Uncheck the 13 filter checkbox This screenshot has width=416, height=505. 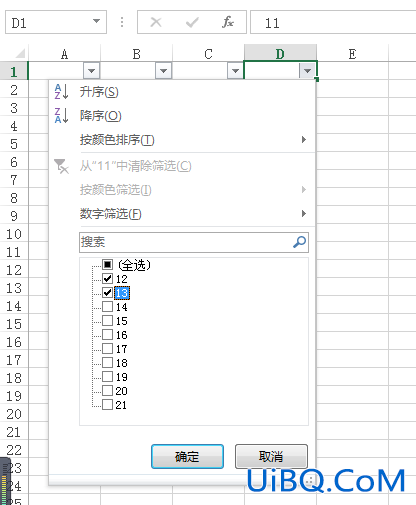pyautogui.click(x=107, y=293)
